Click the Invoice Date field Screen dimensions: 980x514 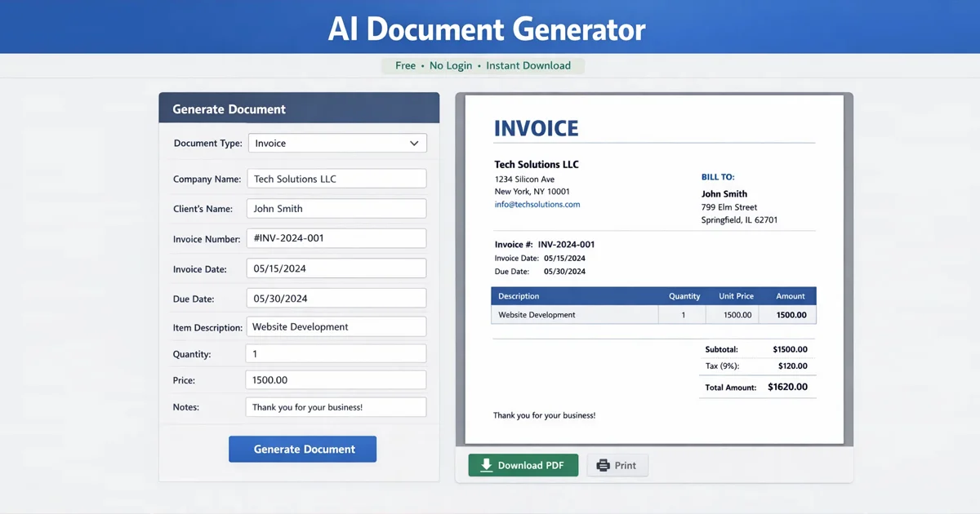coord(336,268)
